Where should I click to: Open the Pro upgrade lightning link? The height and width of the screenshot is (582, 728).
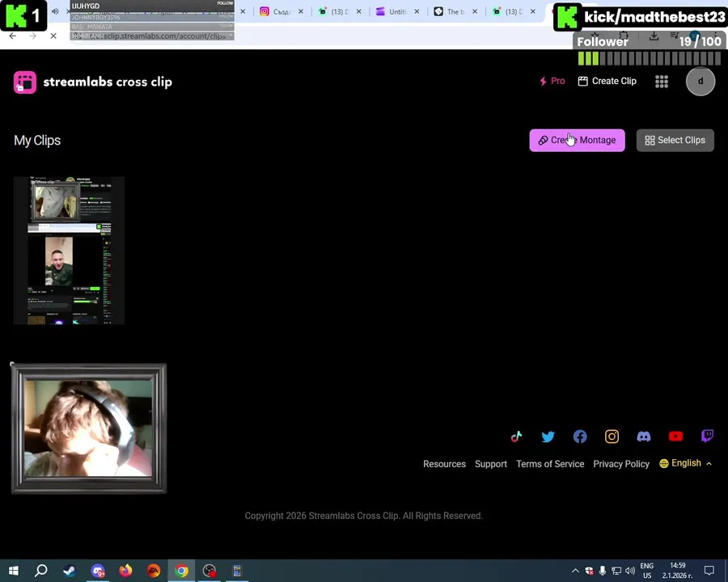point(552,81)
